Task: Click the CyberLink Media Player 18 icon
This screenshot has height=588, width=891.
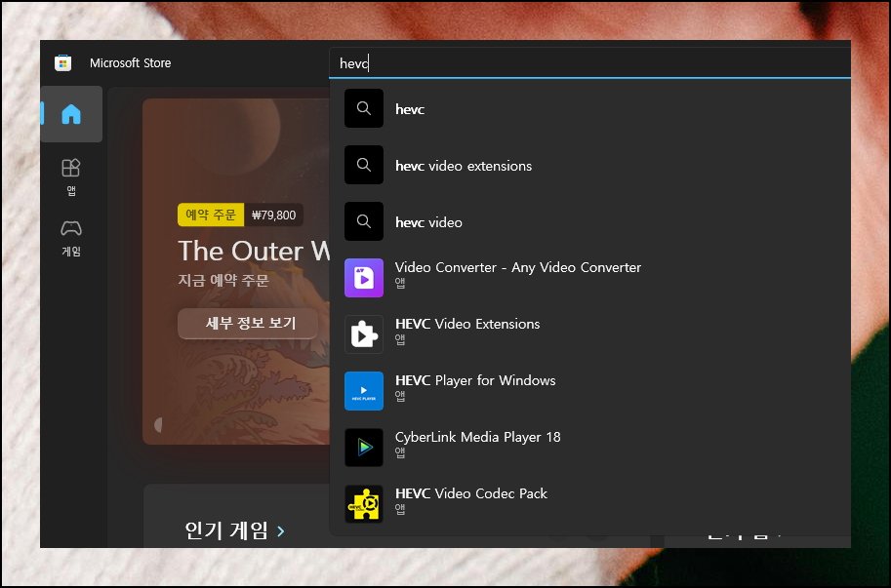Action: 364,448
